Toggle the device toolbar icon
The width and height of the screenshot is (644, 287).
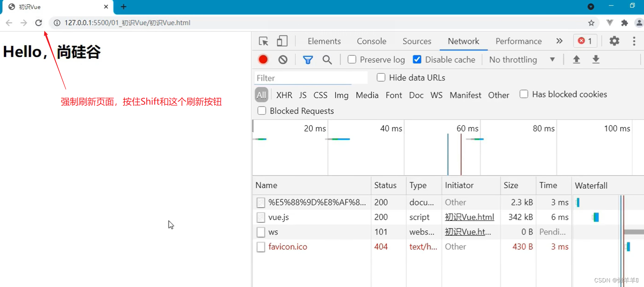(282, 41)
